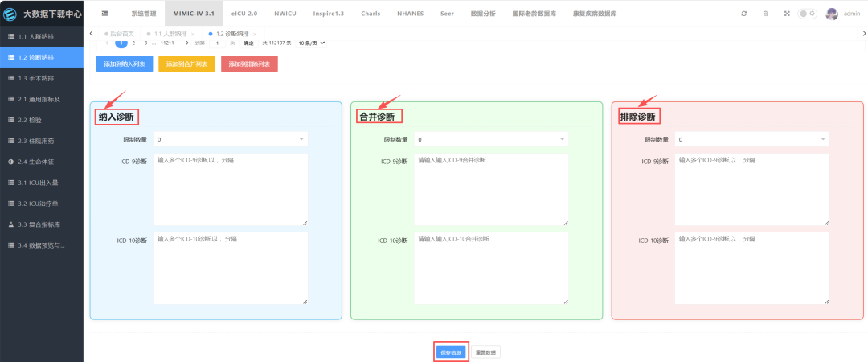Toggle fullscreen using the expand icon
Screen dimensions: 868x362
coord(787,14)
